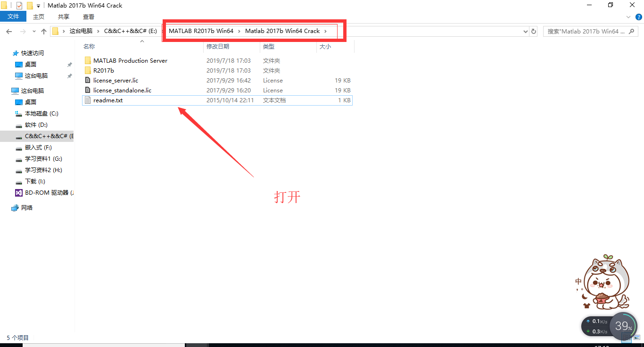The height and width of the screenshot is (347, 644).
Task: Sort by the 修改日期 column header
Action: (218, 47)
